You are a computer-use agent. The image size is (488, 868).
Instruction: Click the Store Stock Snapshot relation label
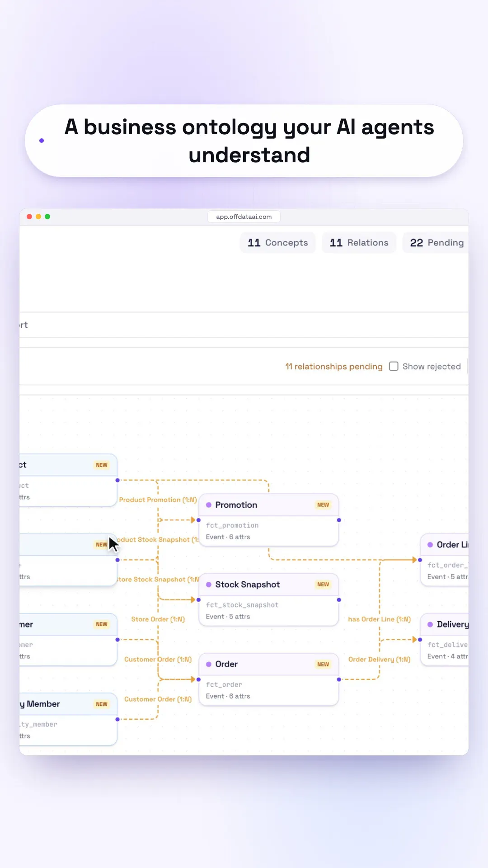(x=158, y=579)
